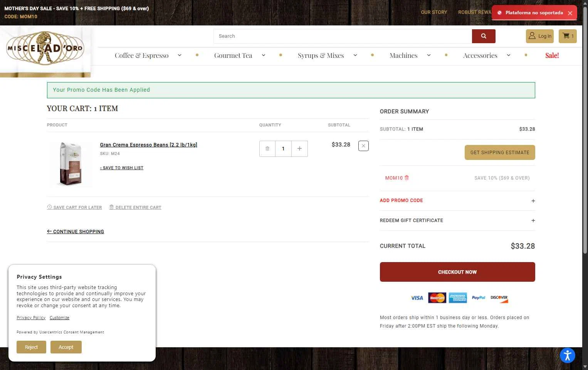Increase quantity with the plus button
This screenshot has width=588, height=370.
click(299, 149)
